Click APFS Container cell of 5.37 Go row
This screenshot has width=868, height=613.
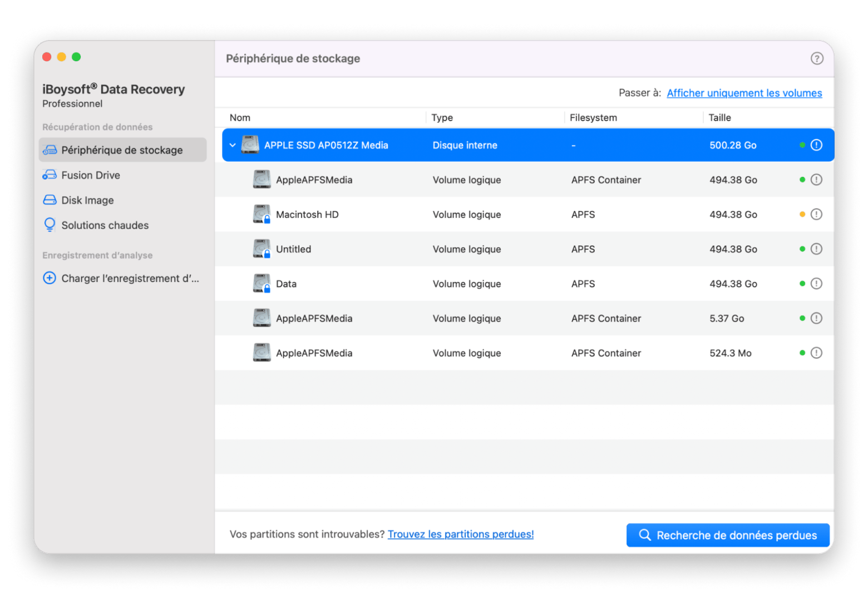606,318
